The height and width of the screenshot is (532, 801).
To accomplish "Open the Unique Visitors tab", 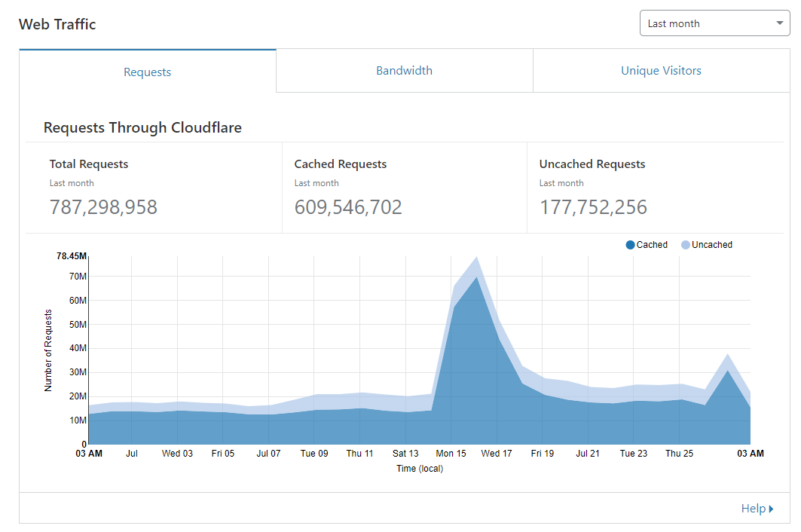I will click(x=661, y=71).
